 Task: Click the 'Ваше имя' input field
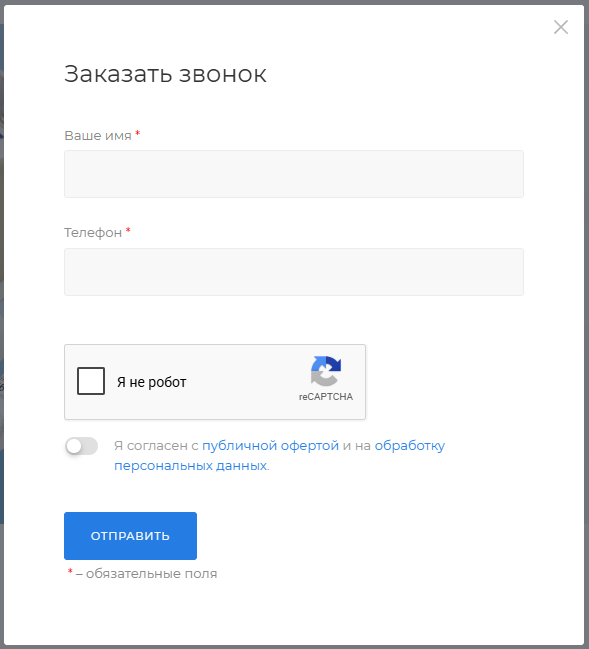(293, 174)
